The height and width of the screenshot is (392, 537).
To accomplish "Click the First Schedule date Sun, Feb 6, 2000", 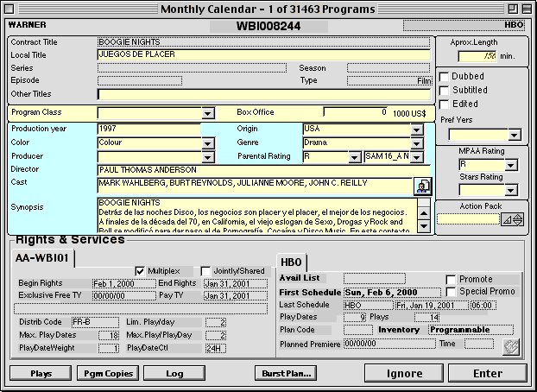I will tap(393, 293).
